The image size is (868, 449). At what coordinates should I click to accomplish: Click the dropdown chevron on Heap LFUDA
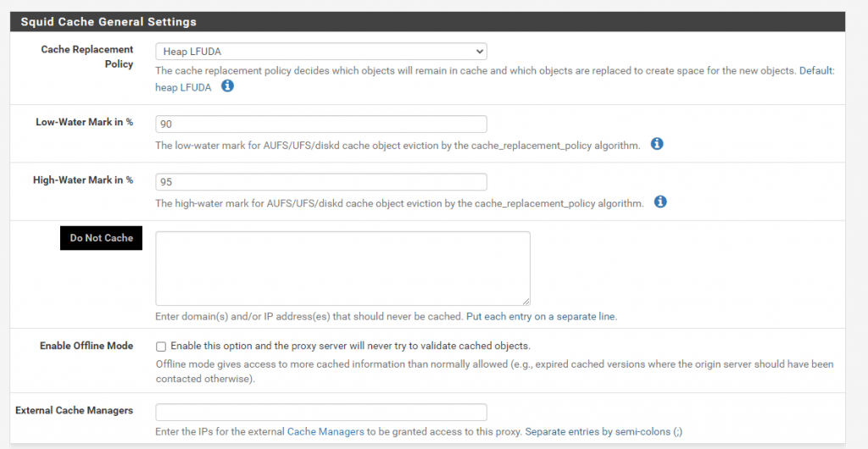click(479, 52)
